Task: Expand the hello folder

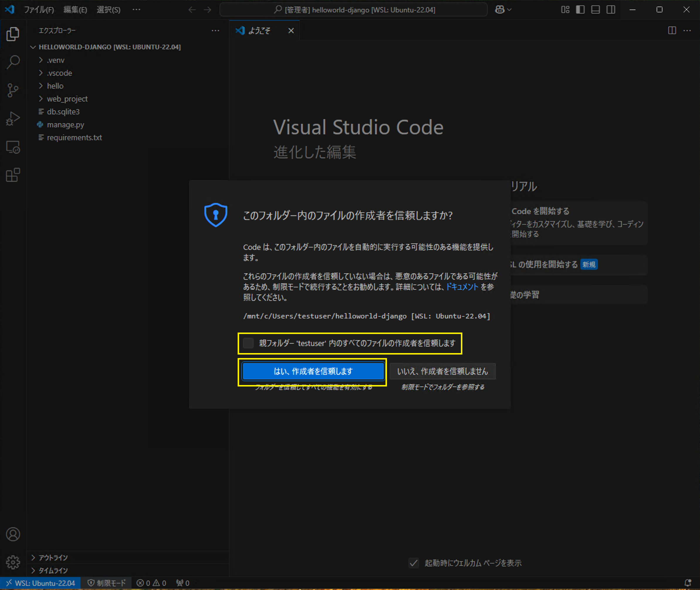Action: coord(128,86)
